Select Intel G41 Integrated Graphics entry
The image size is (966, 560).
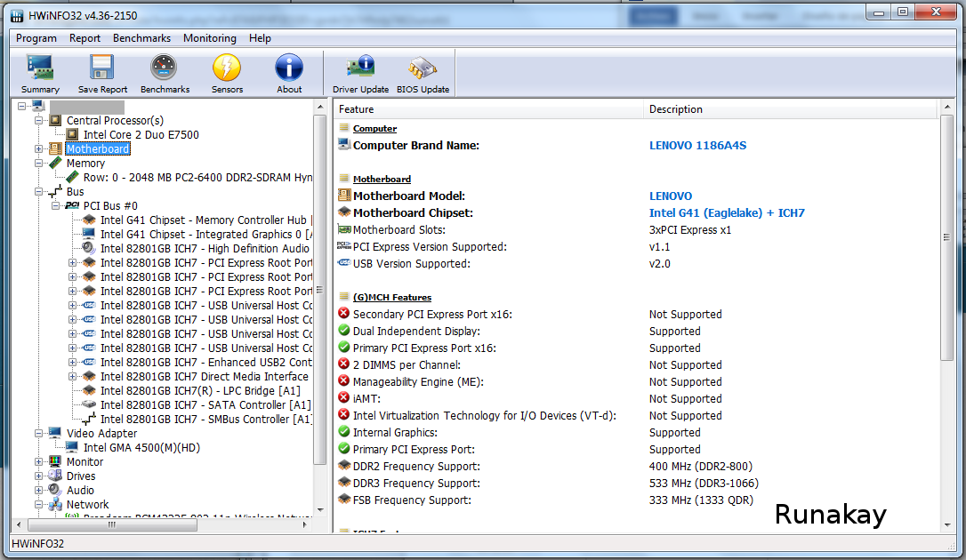pos(205,234)
